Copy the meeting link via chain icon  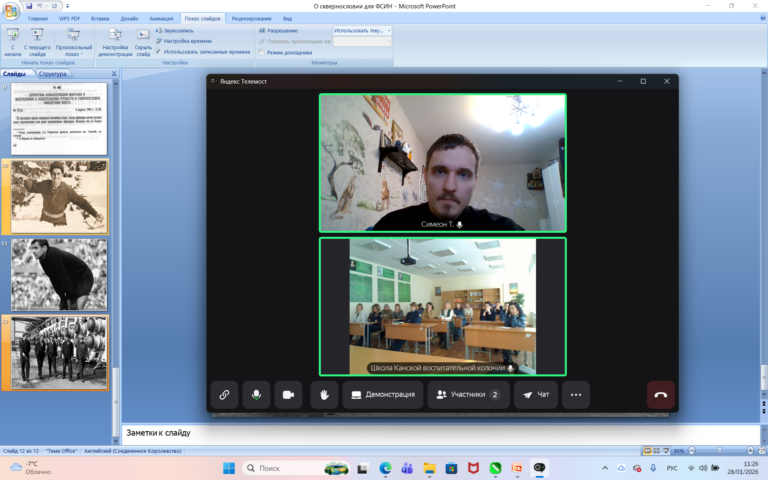(224, 395)
